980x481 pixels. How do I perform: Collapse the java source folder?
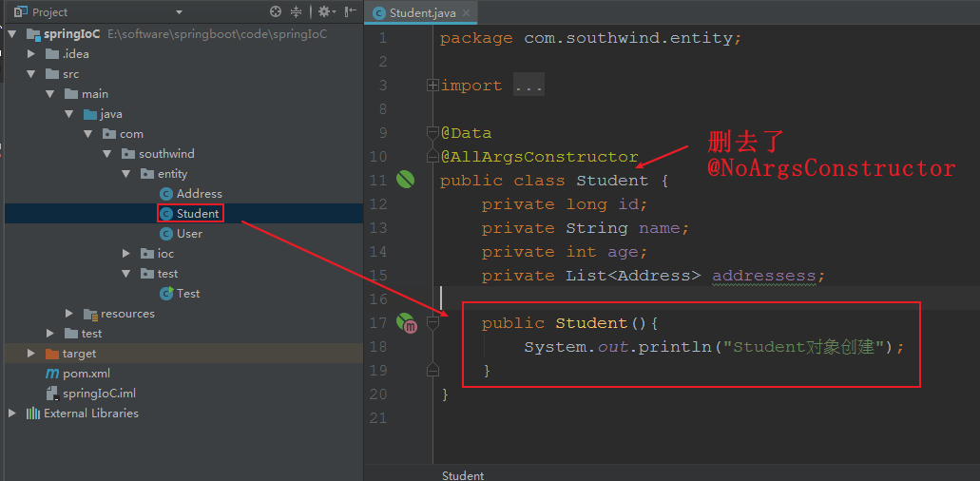pyautogui.click(x=68, y=114)
